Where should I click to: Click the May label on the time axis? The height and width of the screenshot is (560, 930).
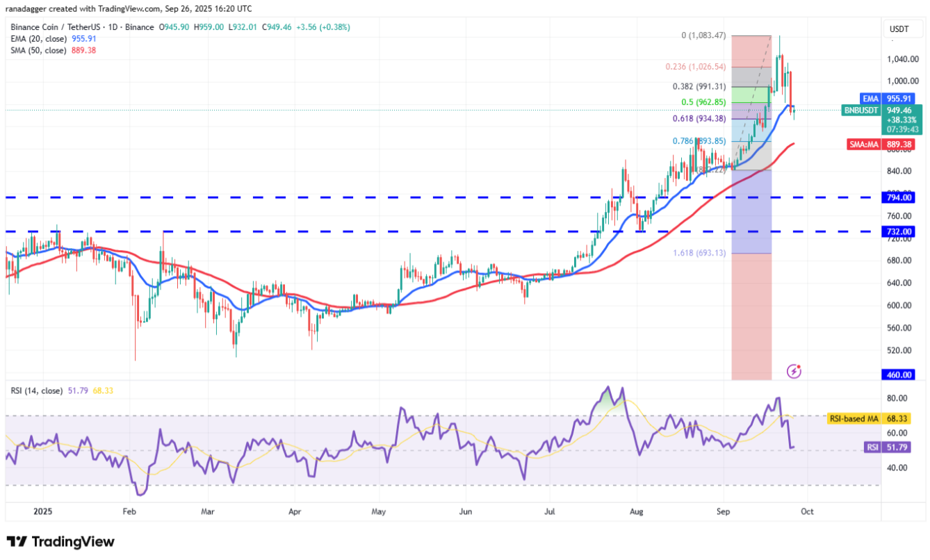(378, 511)
